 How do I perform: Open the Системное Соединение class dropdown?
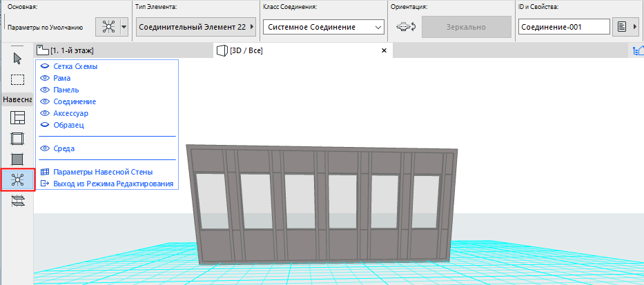(x=324, y=27)
